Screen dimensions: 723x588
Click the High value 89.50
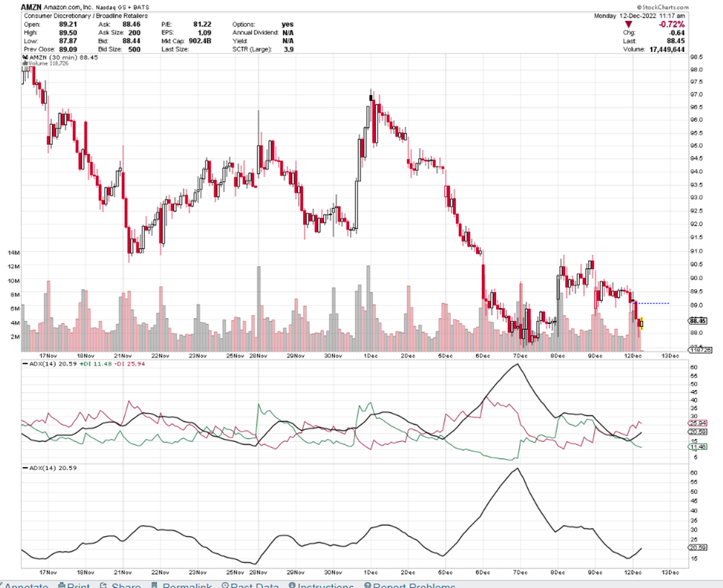[x=67, y=33]
